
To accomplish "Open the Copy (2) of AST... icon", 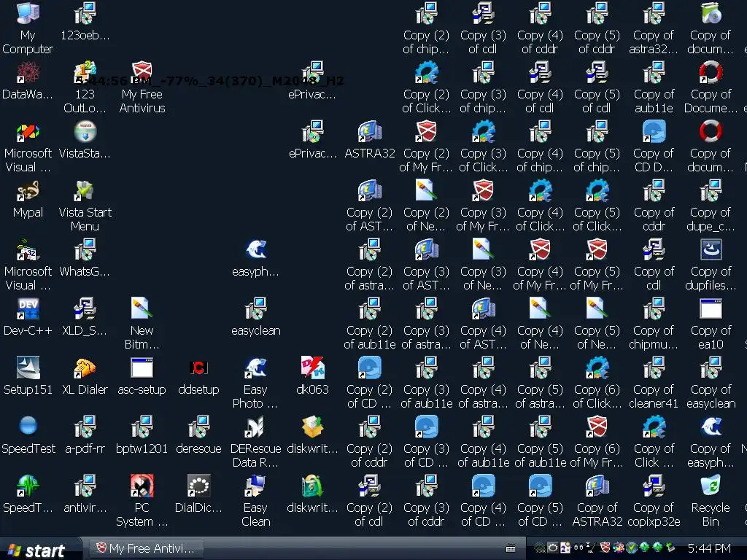I will click(x=370, y=190).
